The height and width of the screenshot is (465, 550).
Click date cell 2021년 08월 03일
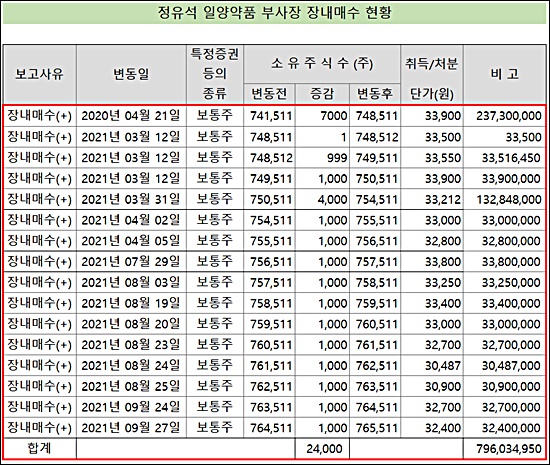131,282
